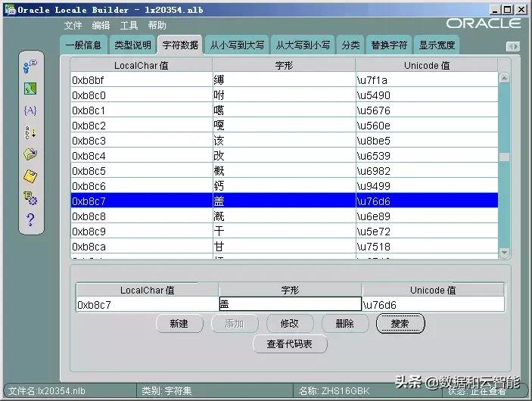Click the yellow save diskette icon
This screenshot has height=401, width=532.
[x=30, y=176]
